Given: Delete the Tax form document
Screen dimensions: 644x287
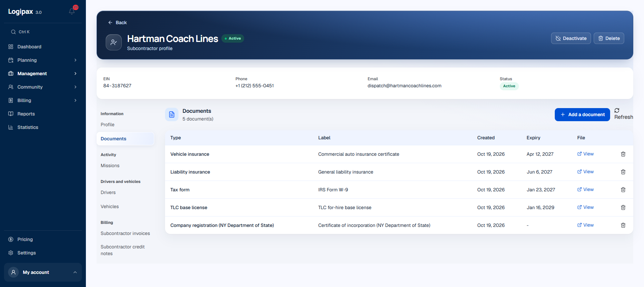Looking at the screenshot, I should click(x=623, y=190).
